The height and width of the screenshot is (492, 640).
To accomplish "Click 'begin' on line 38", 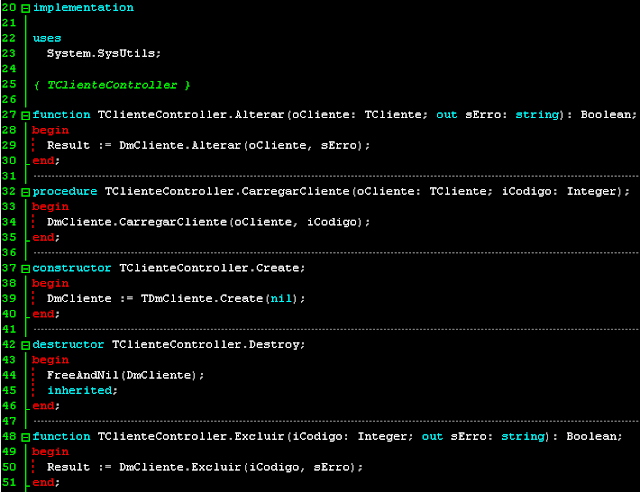I will tap(51, 283).
